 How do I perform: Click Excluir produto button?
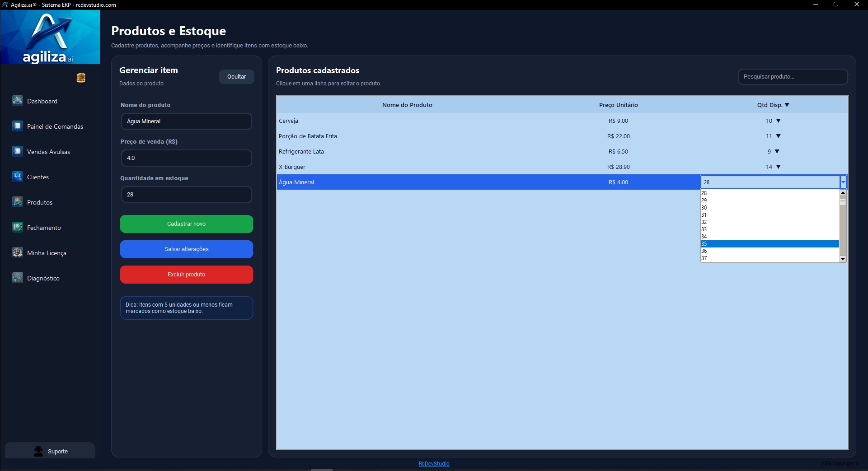pos(187,275)
